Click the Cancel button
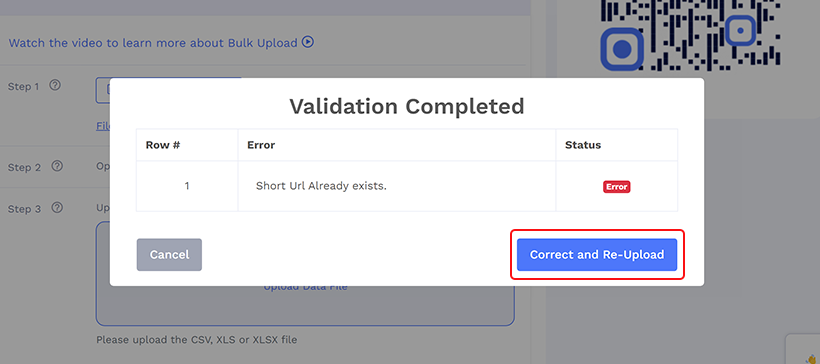This screenshot has height=364, width=820. pos(169,255)
